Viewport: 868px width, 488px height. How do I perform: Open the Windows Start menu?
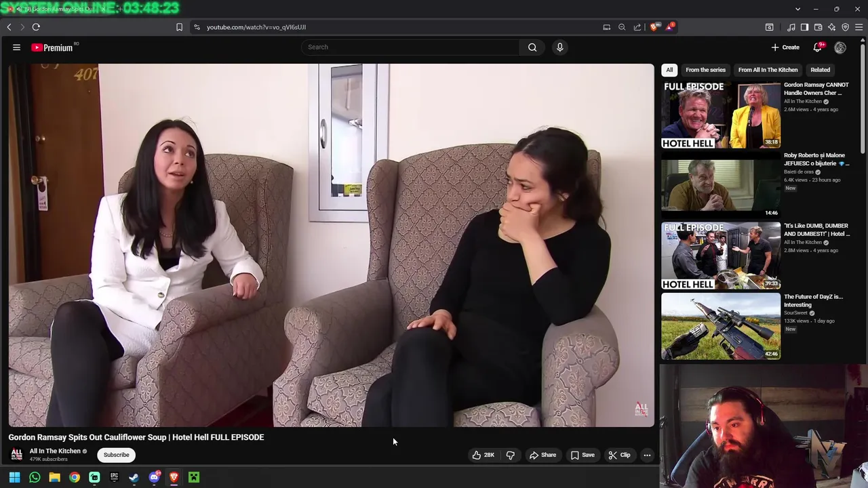pyautogui.click(x=14, y=478)
